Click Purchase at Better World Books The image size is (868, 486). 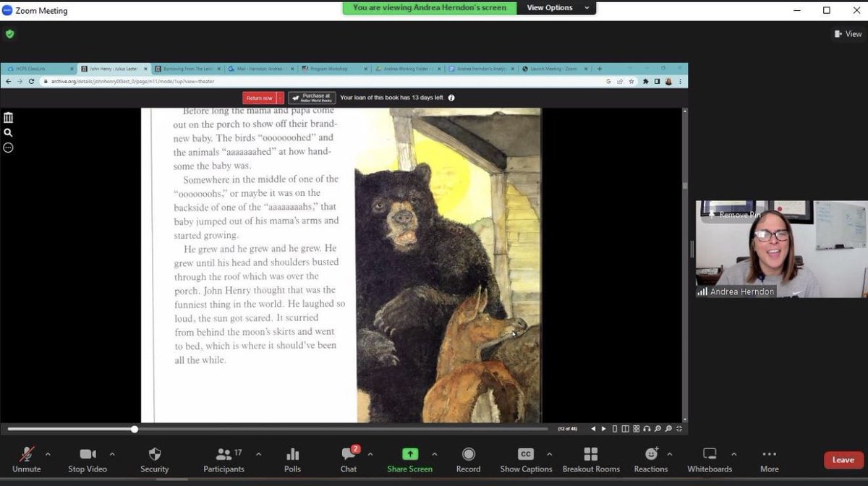click(312, 98)
